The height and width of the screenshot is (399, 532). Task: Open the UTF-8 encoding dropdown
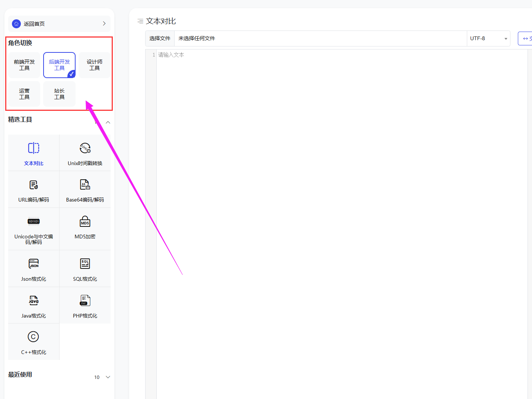pos(488,38)
